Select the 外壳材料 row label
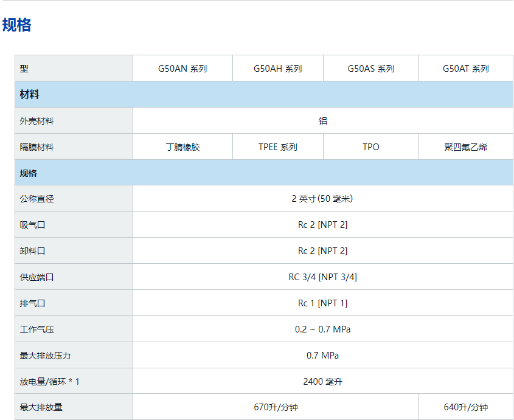The height and width of the screenshot is (420, 514). [36, 121]
